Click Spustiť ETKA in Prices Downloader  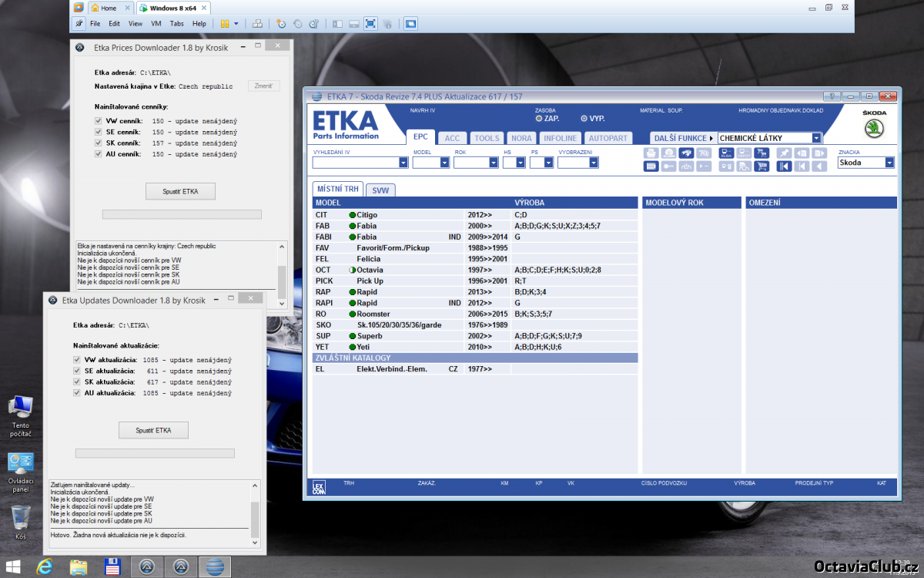(x=180, y=191)
